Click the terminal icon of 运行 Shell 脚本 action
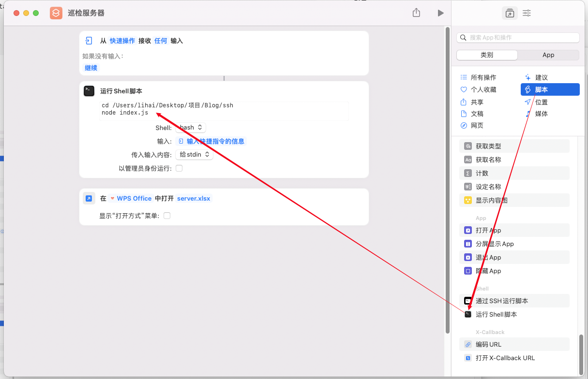588x379 pixels. (89, 91)
